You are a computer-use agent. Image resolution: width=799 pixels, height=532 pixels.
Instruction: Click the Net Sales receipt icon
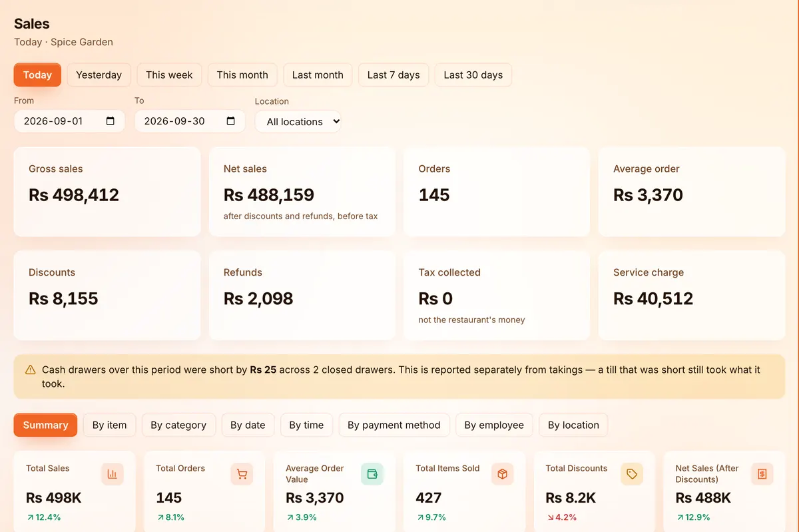click(762, 474)
